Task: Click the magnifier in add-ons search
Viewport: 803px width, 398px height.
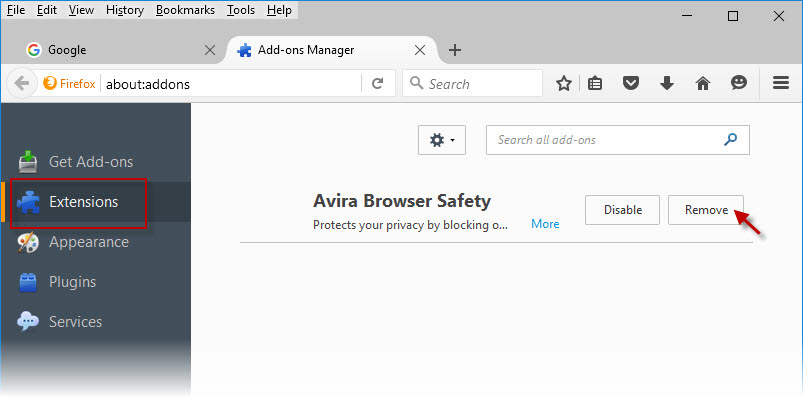Action: coord(730,139)
